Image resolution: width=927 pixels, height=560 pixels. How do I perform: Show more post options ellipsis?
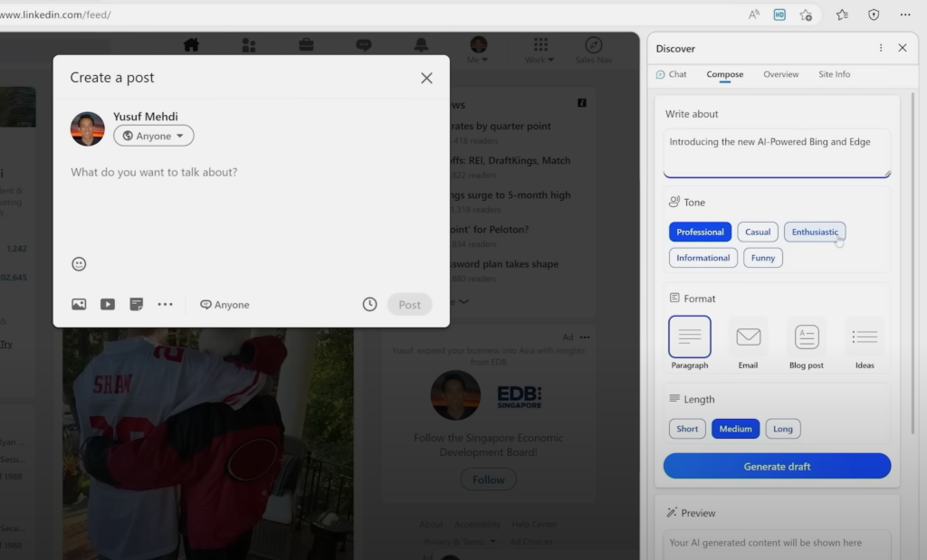(x=165, y=304)
